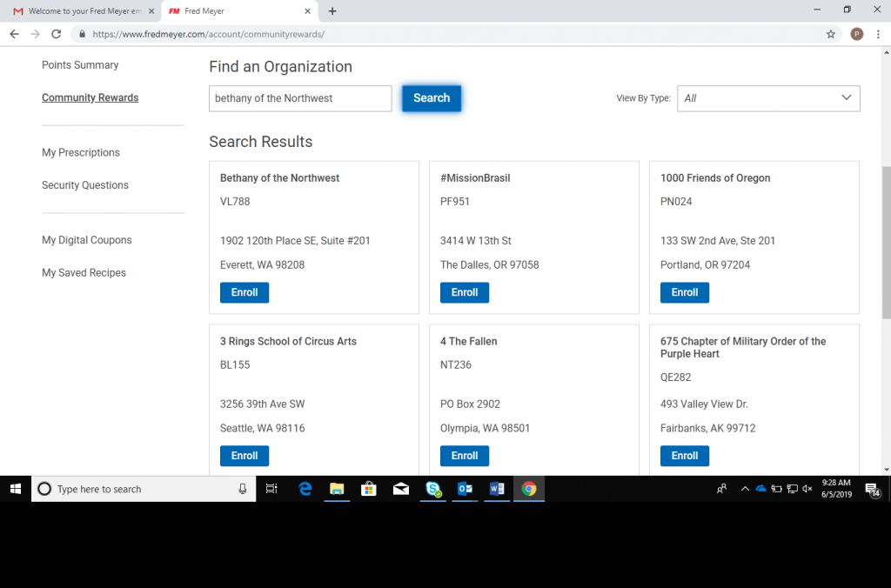
Task: Open Community Rewards in the sidebar
Action: coord(90,98)
